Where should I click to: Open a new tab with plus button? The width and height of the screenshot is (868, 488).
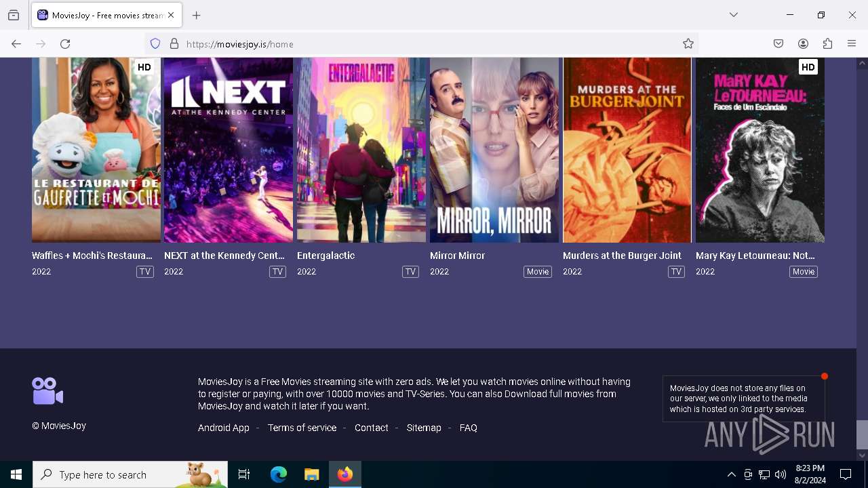[x=197, y=15]
